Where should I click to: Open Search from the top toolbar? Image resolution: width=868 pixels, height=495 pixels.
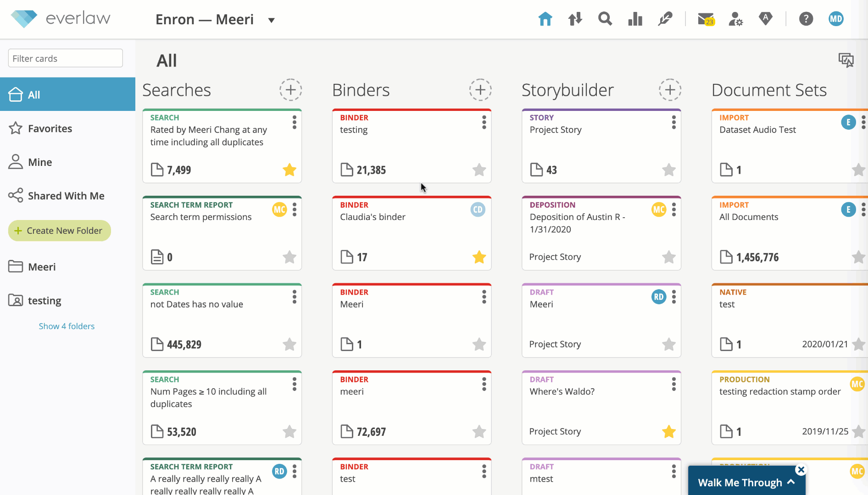pos(605,19)
